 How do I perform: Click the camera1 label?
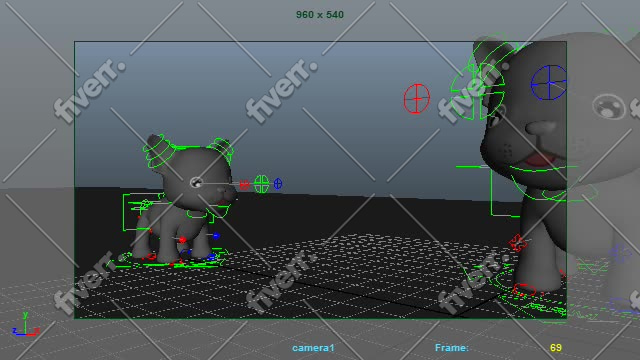pyautogui.click(x=313, y=348)
